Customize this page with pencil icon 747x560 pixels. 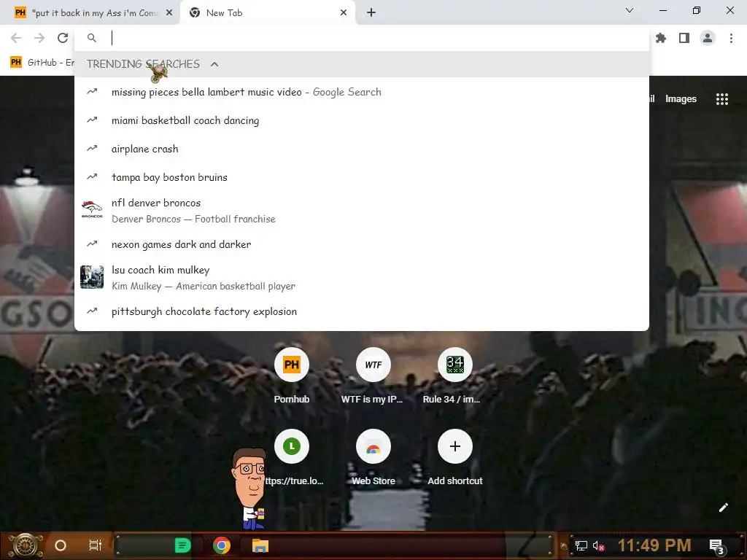coord(723,507)
